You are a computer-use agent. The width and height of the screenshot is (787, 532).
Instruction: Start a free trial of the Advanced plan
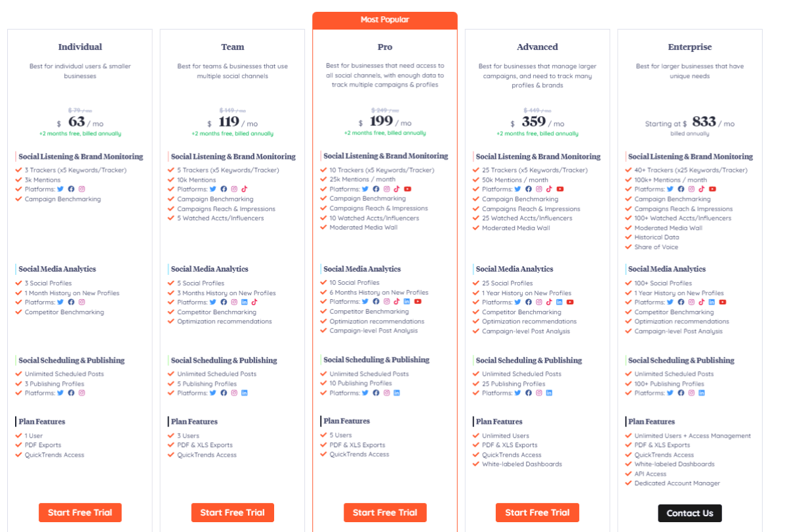pos(537,512)
